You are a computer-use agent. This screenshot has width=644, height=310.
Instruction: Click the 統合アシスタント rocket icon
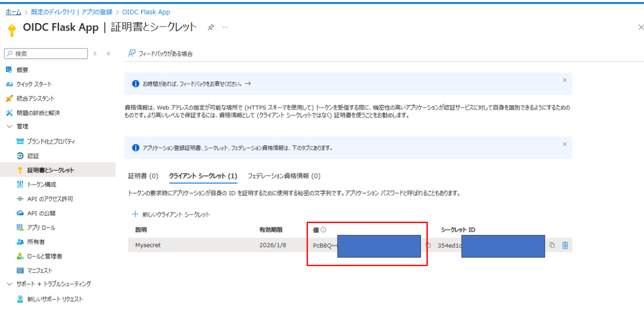coord(9,98)
